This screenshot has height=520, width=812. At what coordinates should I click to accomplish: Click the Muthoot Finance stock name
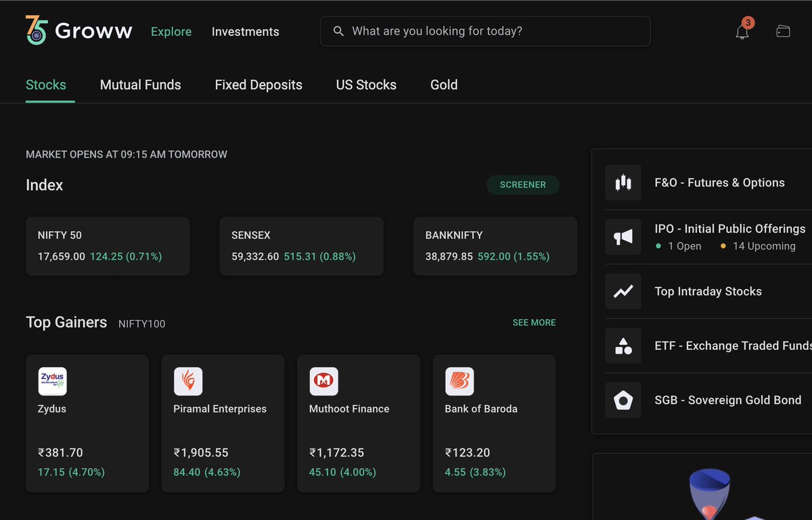(x=349, y=409)
